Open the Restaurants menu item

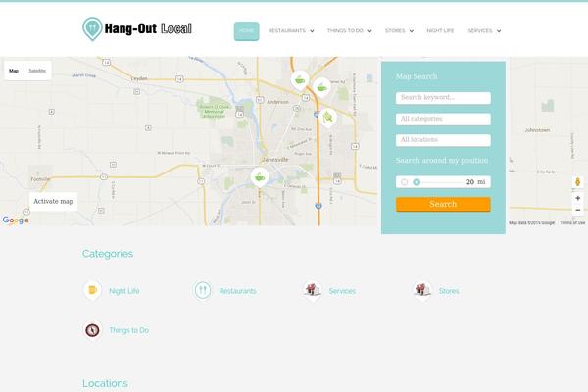286,31
